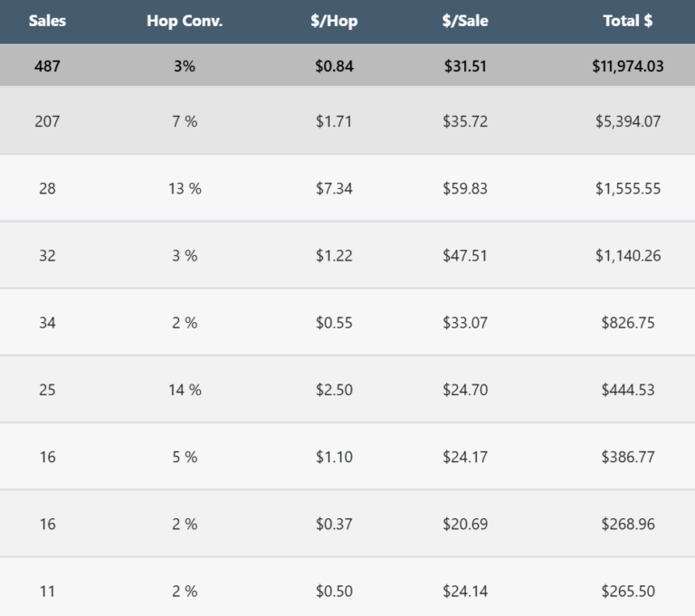695x616 pixels.
Task: Click the $826.75 total cell
Action: [628, 322]
